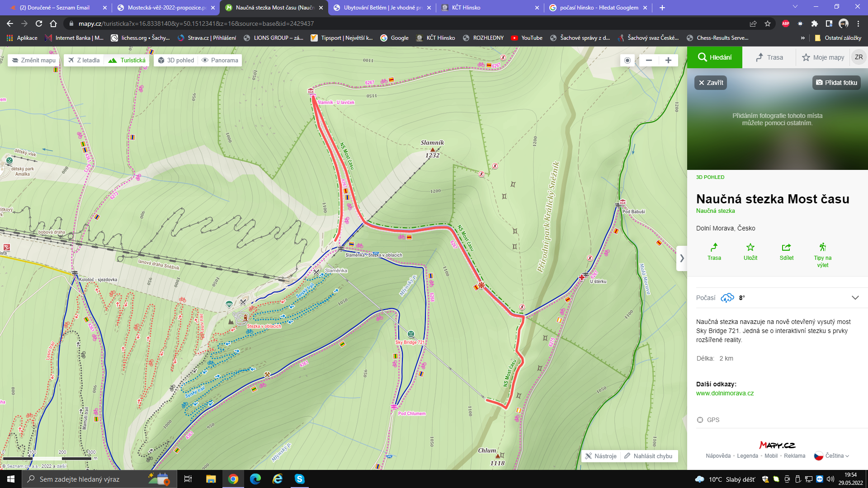Screen dimensions: 868x488
Task: Enable Panorama street view mode
Action: point(220,60)
